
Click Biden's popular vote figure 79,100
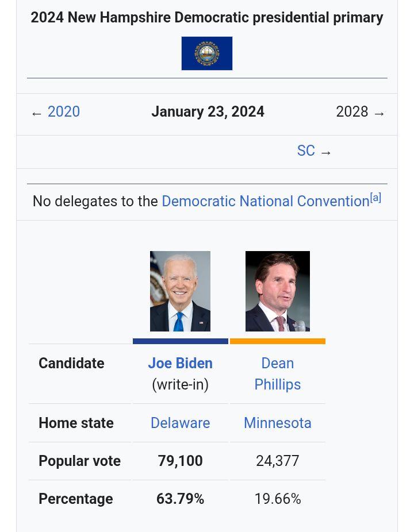(x=181, y=461)
